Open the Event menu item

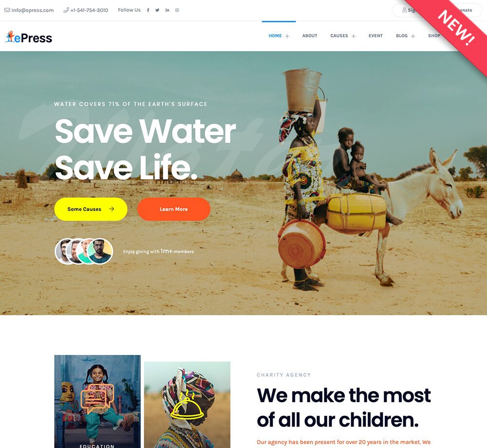click(375, 36)
